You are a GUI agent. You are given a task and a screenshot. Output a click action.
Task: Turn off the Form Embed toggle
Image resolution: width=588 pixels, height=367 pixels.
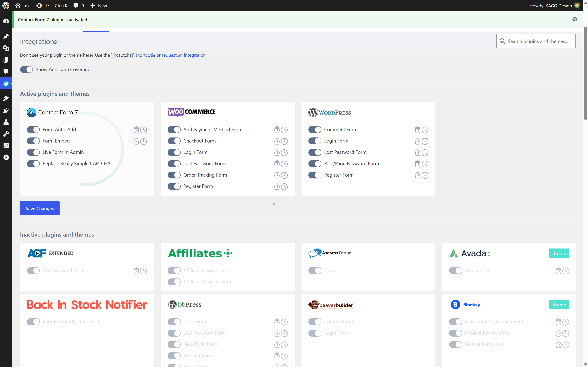(33, 141)
